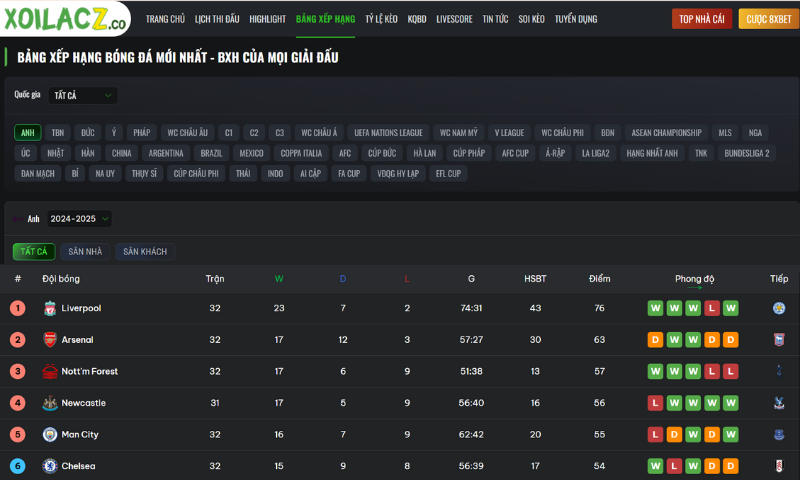Switch to SÂN NHÀ tab
Viewport: 800px width, 480px height.
point(85,251)
